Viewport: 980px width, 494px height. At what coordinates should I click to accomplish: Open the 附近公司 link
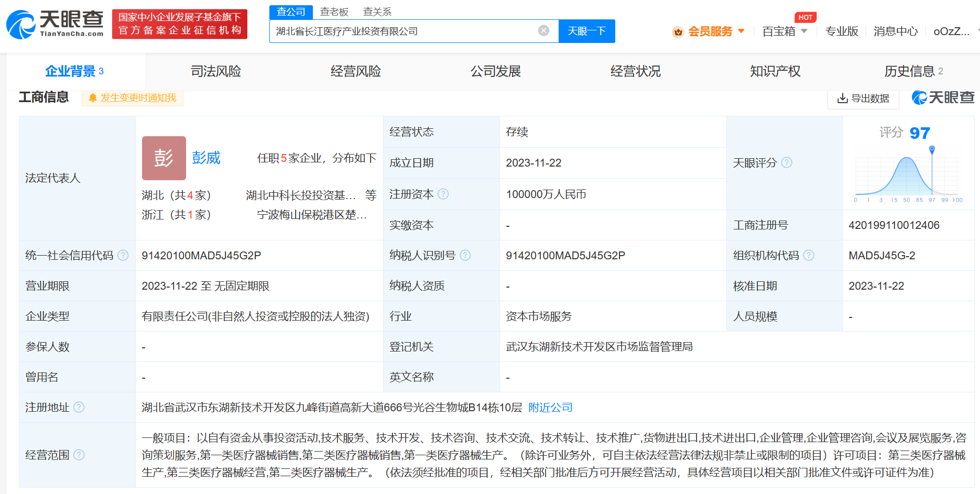(550, 408)
